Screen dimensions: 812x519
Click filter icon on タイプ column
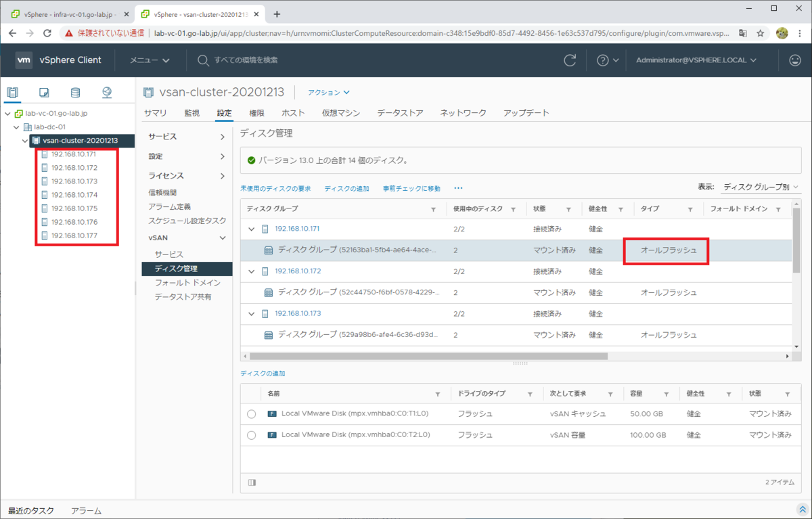tap(690, 210)
